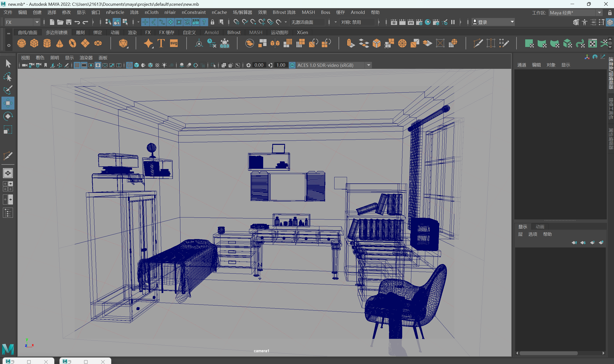Toggle the viewport grid display
The image size is (614, 364).
click(x=77, y=65)
